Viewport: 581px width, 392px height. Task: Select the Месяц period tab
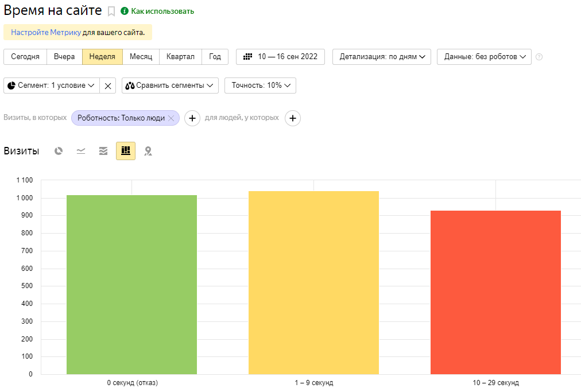141,57
